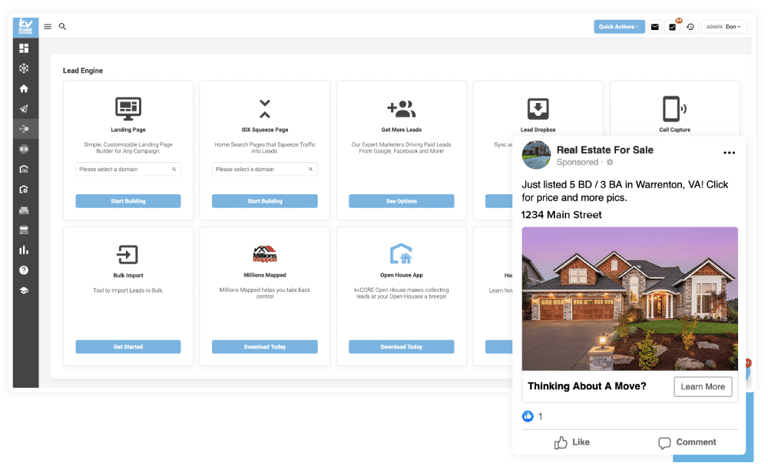768x473 pixels.
Task: Open the dashboard grid icon in sidebar
Action: point(24,48)
